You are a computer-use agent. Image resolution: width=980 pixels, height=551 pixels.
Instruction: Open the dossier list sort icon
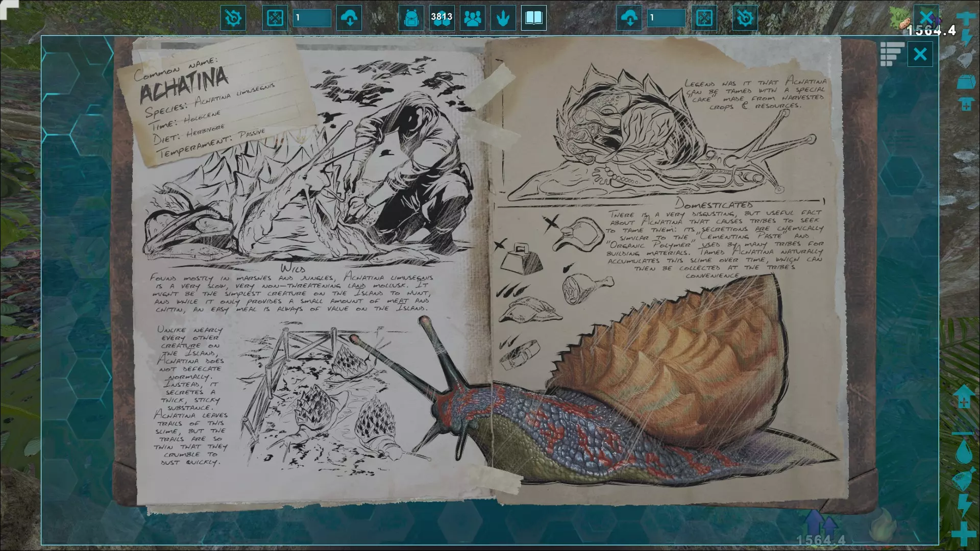tap(892, 54)
